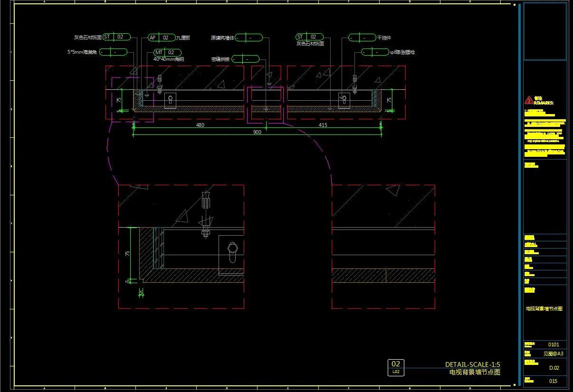Image resolution: width=573 pixels, height=392 pixels.
Task: Select the REMARKS heading text
Action: click(x=544, y=103)
